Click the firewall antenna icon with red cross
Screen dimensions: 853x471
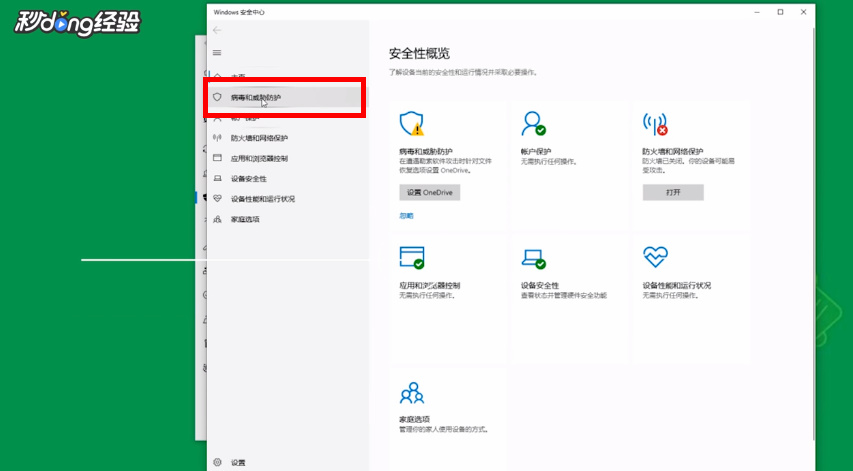tap(655, 124)
